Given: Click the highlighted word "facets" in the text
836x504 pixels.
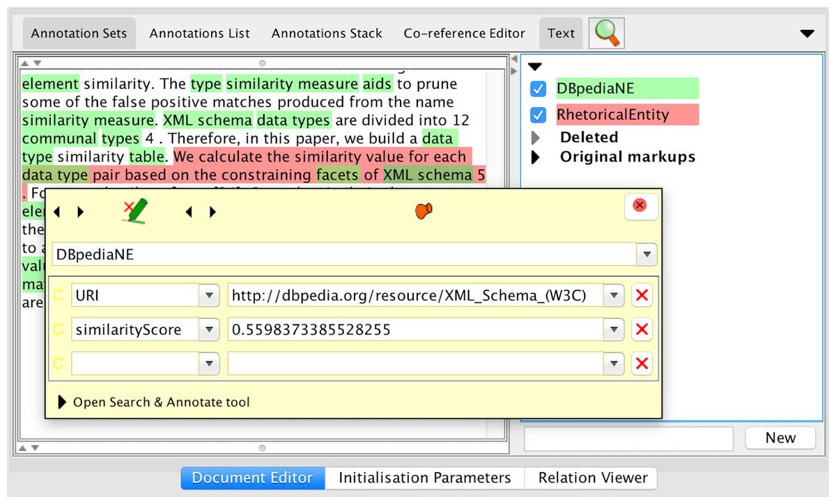Looking at the screenshot, I should click(x=337, y=175).
